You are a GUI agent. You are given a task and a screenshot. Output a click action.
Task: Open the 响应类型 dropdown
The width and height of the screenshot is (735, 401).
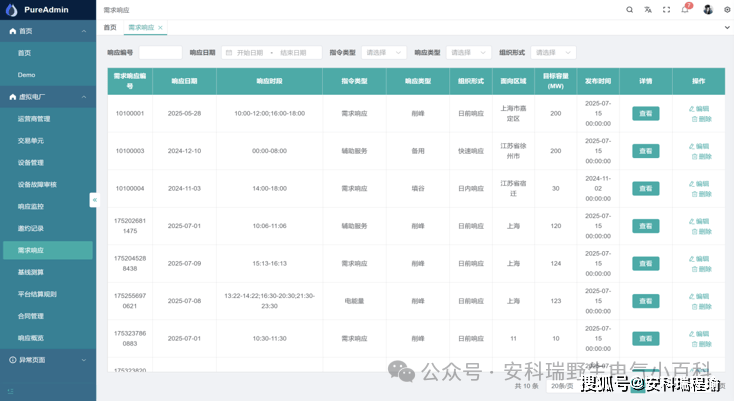(x=468, y=53)
